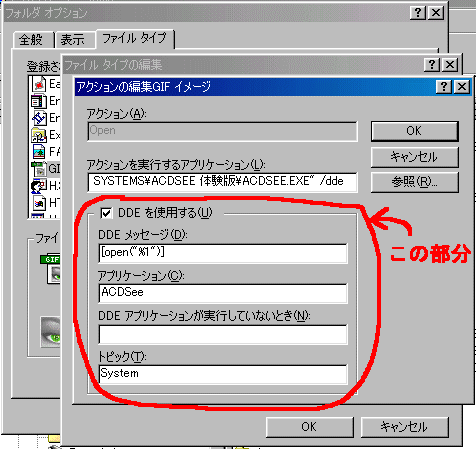Screen dimensions: 476x449
Task: Click the トピック field containing System
Action: (x=223, y=374)
